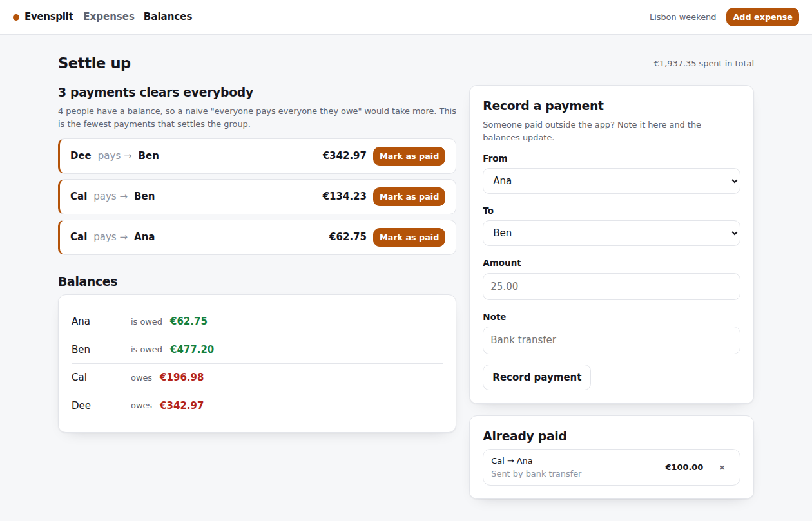Image resolution: width=812 pixels, height=521 pixels.
Task: Switch to the Balances tab
Action: click(168, 17)
